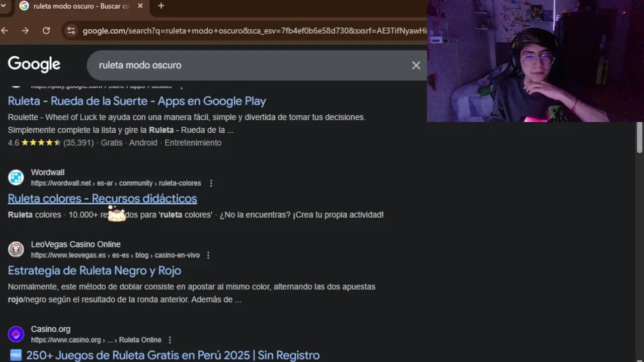Open more options for Casino.org result
Screen dimensions: 644x362
tap(170, 340)
